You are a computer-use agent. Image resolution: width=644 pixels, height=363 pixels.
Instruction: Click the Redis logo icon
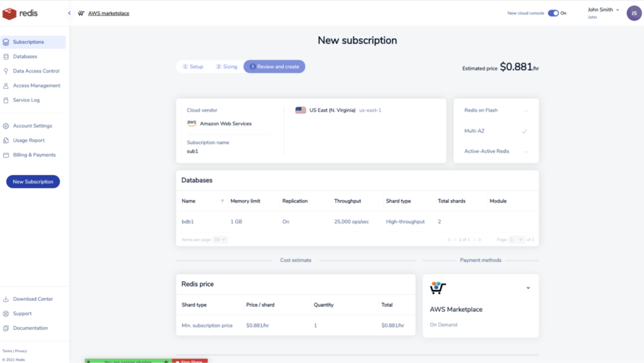pyautogui.click(x=10, y=13)
